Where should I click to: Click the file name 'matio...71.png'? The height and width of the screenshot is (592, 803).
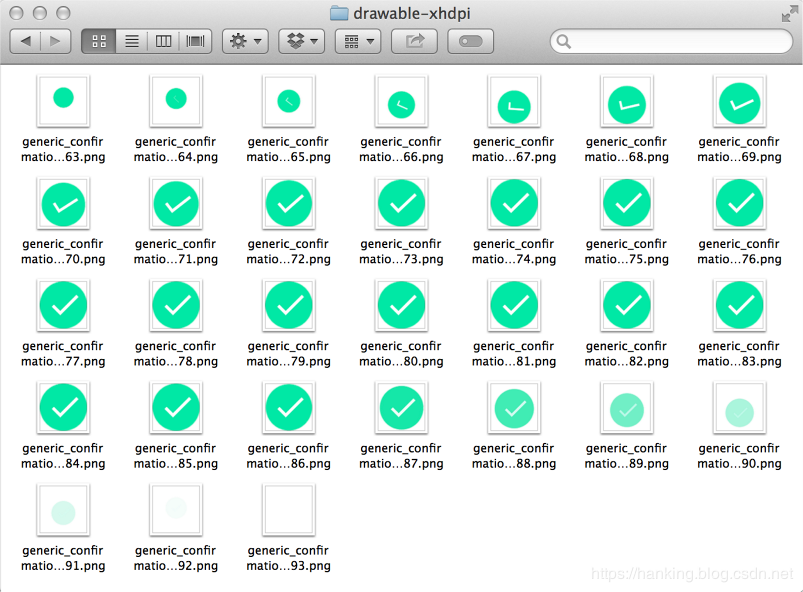pos(176,259)
